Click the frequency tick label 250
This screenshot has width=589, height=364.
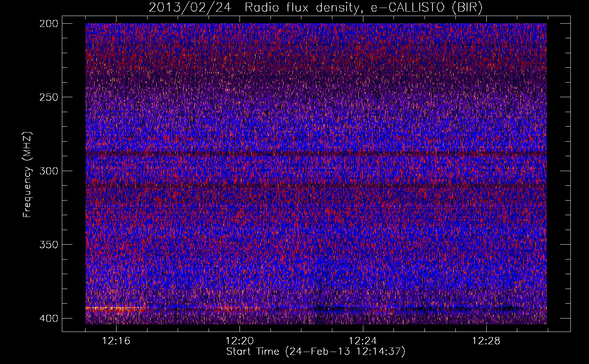pyautogui.click(x=49, y=97)
